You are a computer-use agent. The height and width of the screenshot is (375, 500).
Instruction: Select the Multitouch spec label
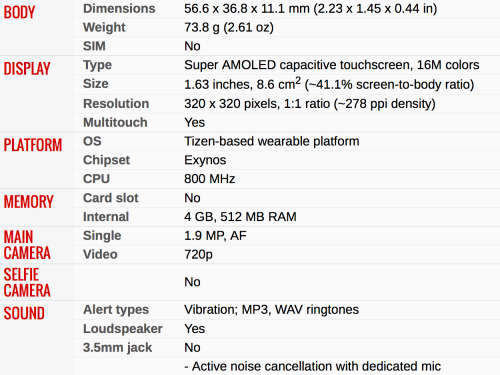(x=115, y=122)
